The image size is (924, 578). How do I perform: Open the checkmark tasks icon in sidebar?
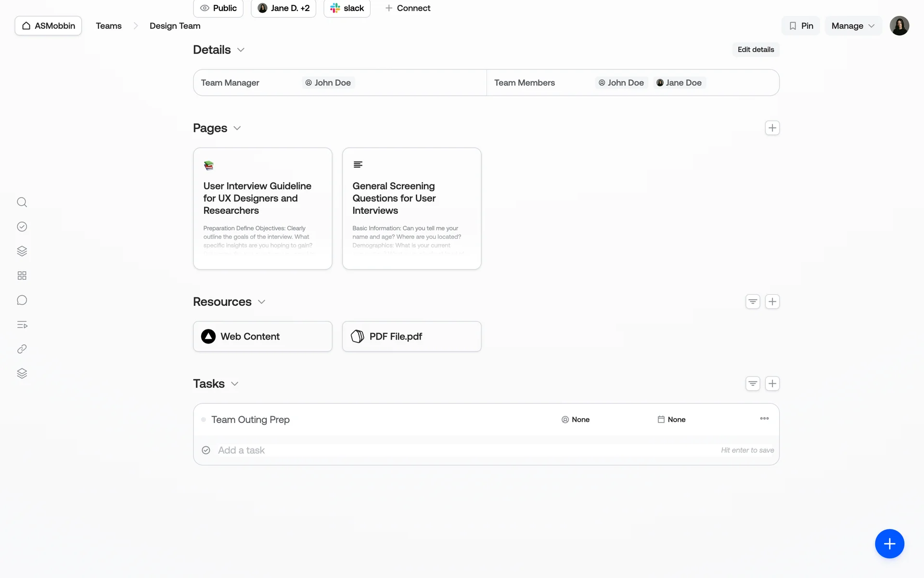[x=22, y=227]
